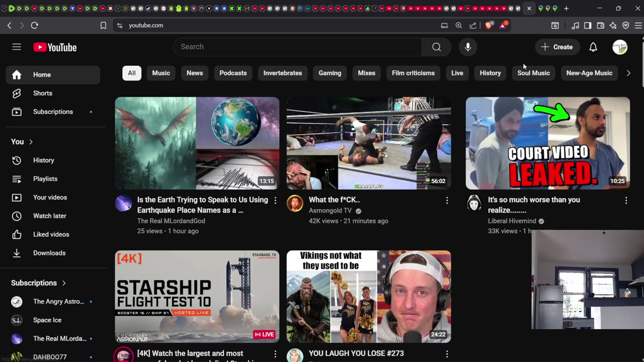Viewport: 644px width, 362px height.
Task: Open Brave Rewards triangle icon
Action: [x=503, y=25]
